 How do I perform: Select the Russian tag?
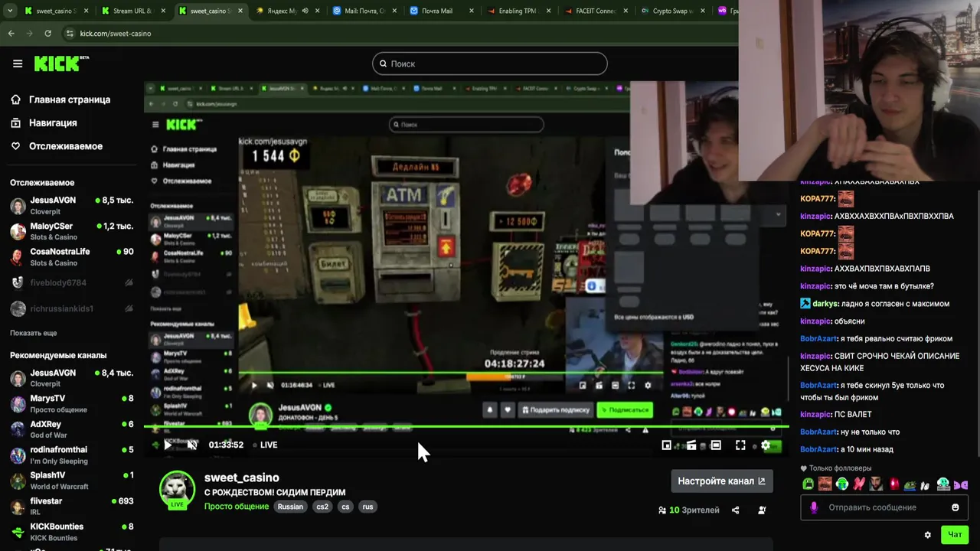(290, 507)
